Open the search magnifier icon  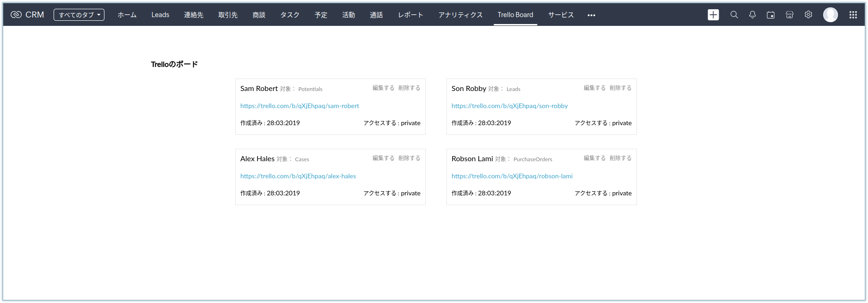734,15
